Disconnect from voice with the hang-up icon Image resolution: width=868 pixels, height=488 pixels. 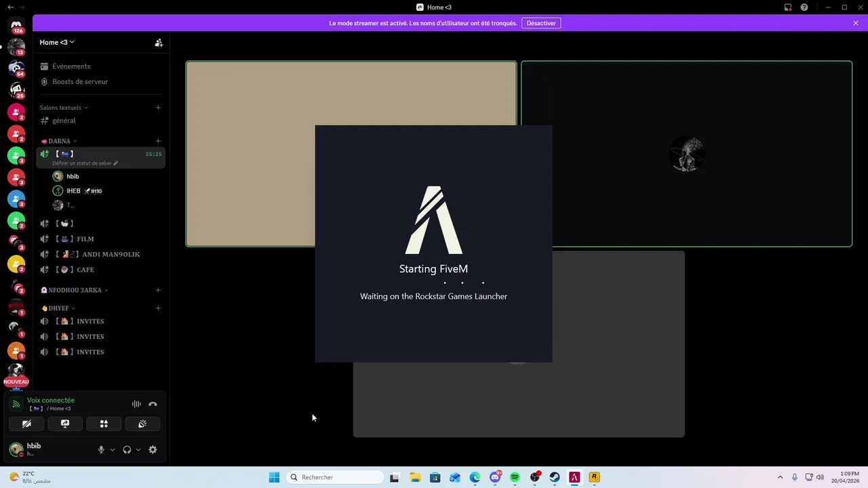153,404
